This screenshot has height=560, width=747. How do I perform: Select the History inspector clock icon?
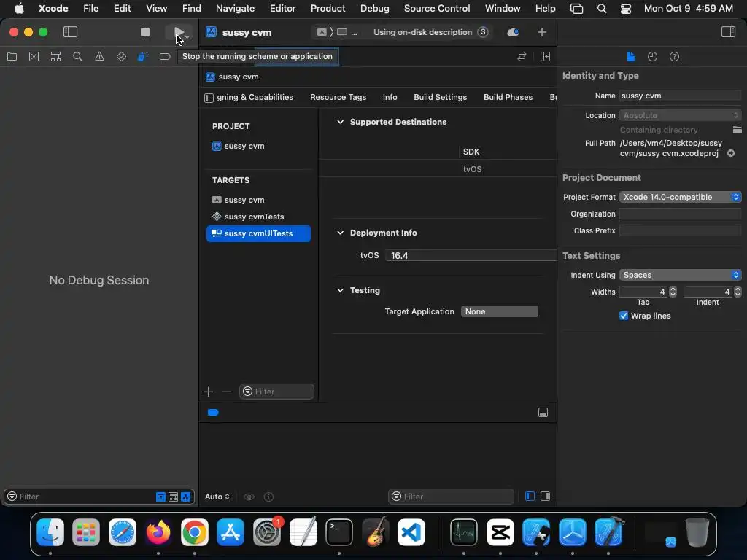(x=653, y=57)
